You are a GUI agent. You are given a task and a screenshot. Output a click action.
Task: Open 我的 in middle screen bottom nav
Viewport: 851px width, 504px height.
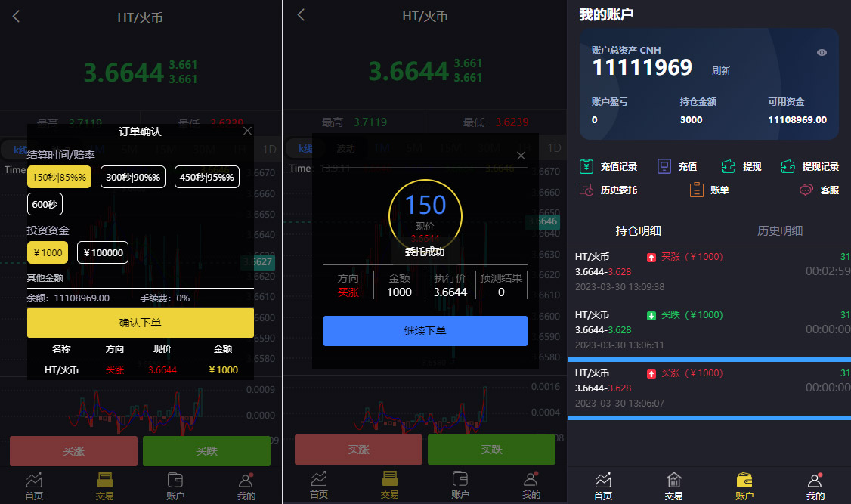click(x=531, y=485)
